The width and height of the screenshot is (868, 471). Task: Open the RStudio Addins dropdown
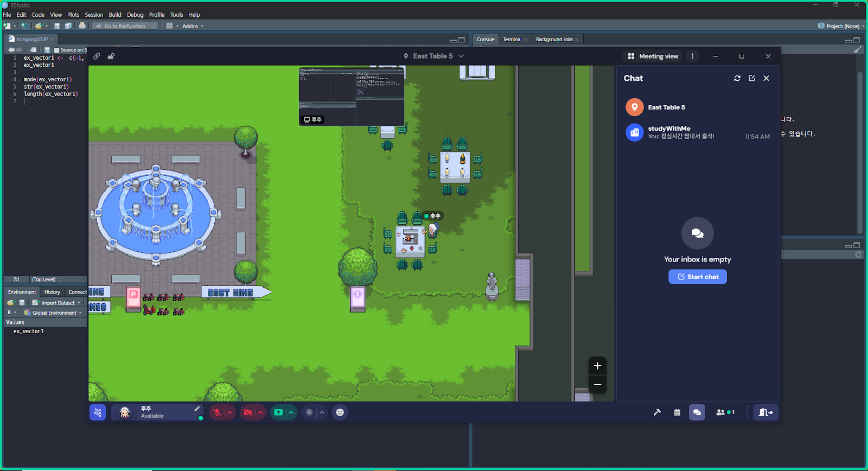193,26
